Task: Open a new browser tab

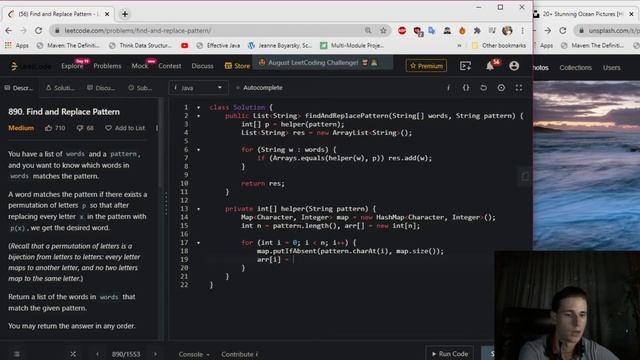Action: coord(125,14)
